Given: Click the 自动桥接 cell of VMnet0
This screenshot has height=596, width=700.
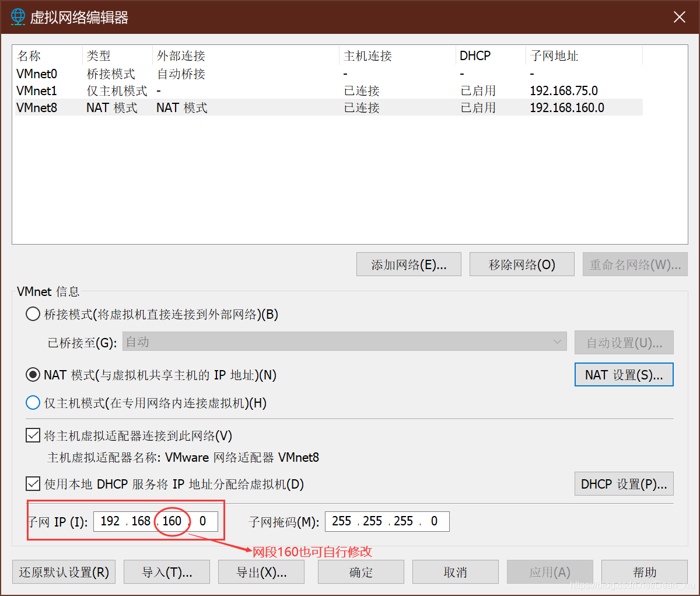Looking at the screenshot, I should 181,74.
